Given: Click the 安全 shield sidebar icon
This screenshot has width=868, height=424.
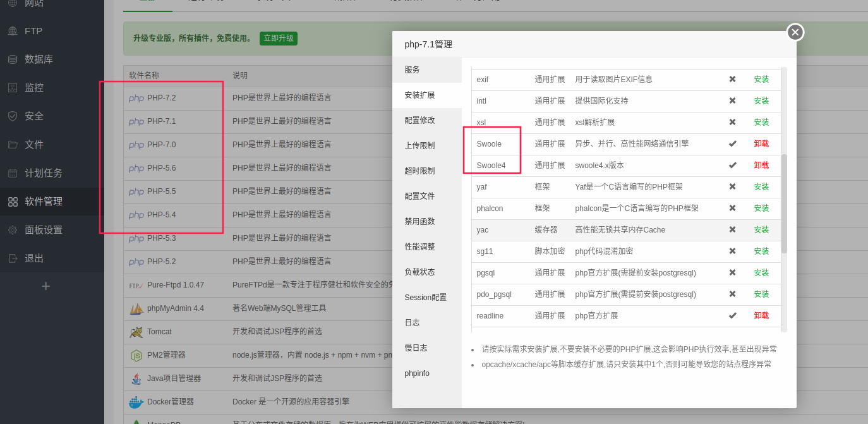Looking at the screenshot, I should (13, 116).
